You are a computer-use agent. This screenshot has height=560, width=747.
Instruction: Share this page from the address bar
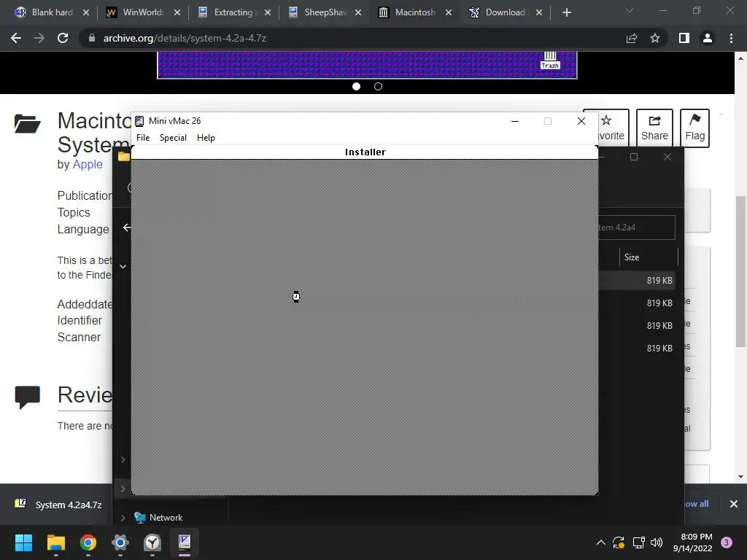coord(632,38)
